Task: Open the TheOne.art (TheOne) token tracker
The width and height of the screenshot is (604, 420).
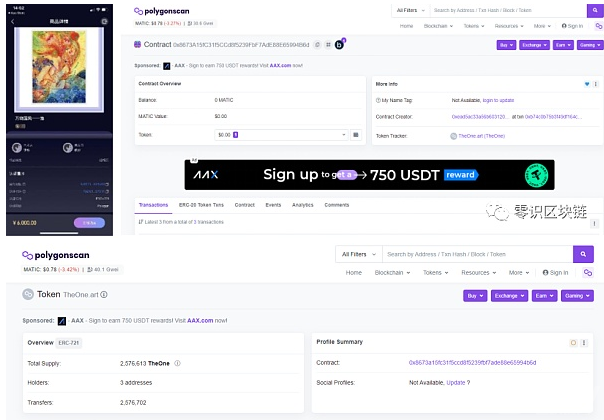Action: click(482, 136)
